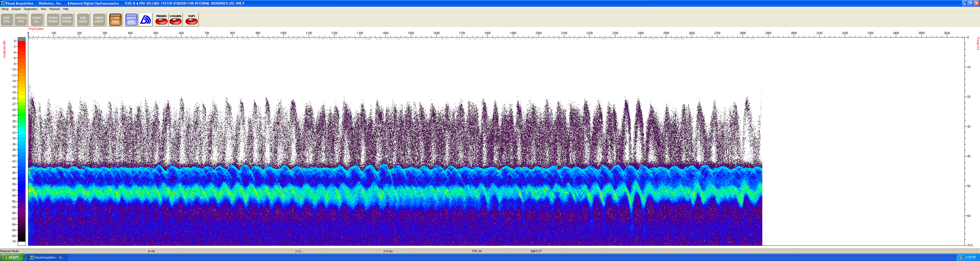The width and height of the screenshot is (980, 261).
Task: Click the amplitude color scale bar
Action: (22, 141)
